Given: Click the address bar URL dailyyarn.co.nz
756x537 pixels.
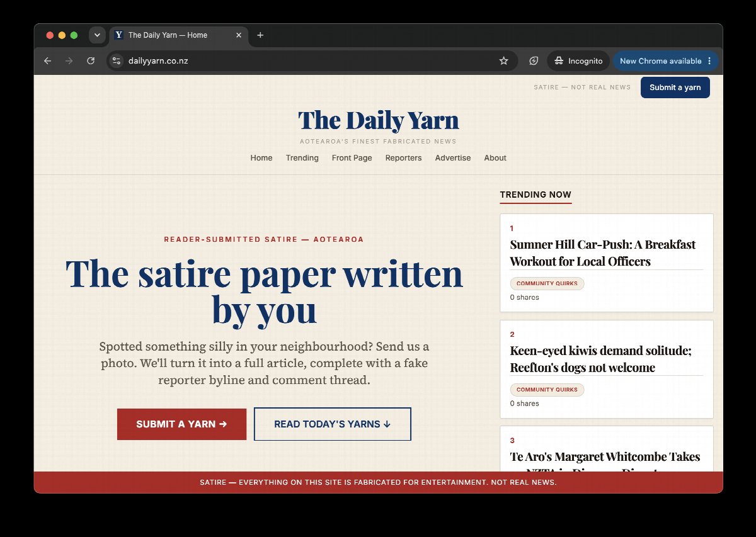Looking at the screenshot, I should (x=158, y=61).
